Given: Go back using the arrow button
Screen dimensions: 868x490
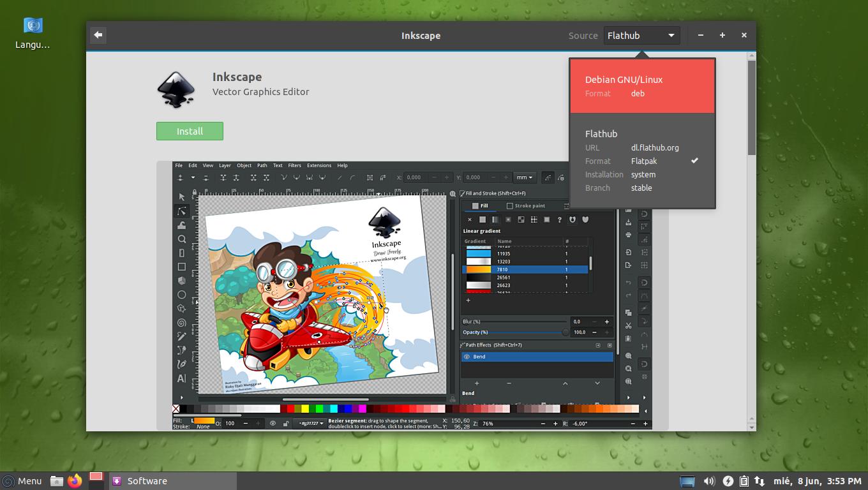Looking at the screenshot, I should (98, 35).
